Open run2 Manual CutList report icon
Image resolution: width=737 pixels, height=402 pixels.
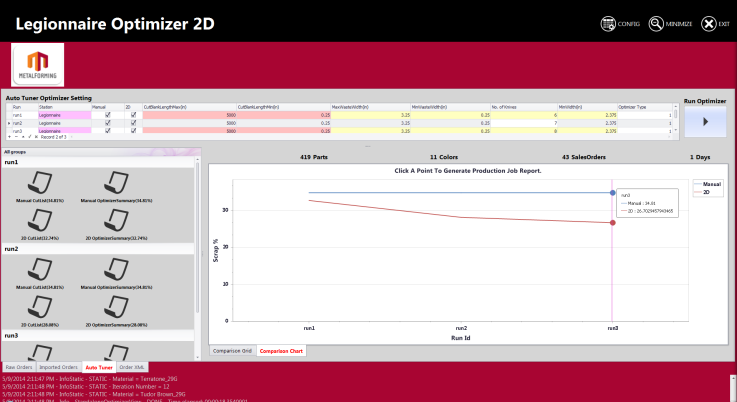39,269
